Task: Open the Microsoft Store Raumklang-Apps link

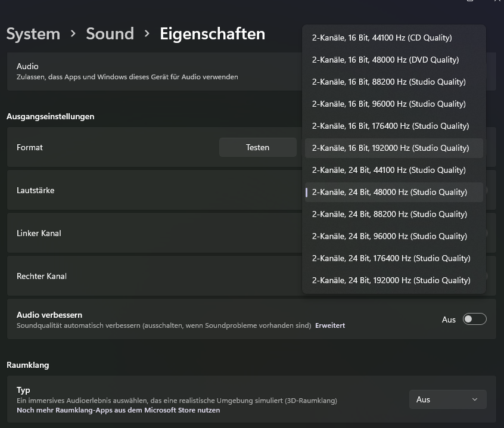Action: [118, 410]
